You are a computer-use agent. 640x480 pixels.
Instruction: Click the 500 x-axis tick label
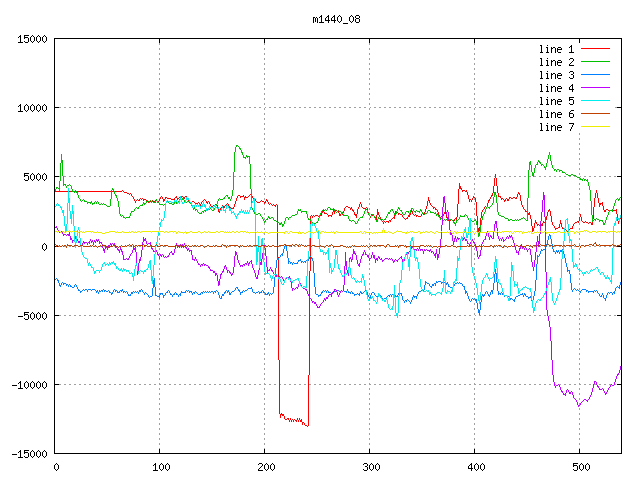click(579, 467)
